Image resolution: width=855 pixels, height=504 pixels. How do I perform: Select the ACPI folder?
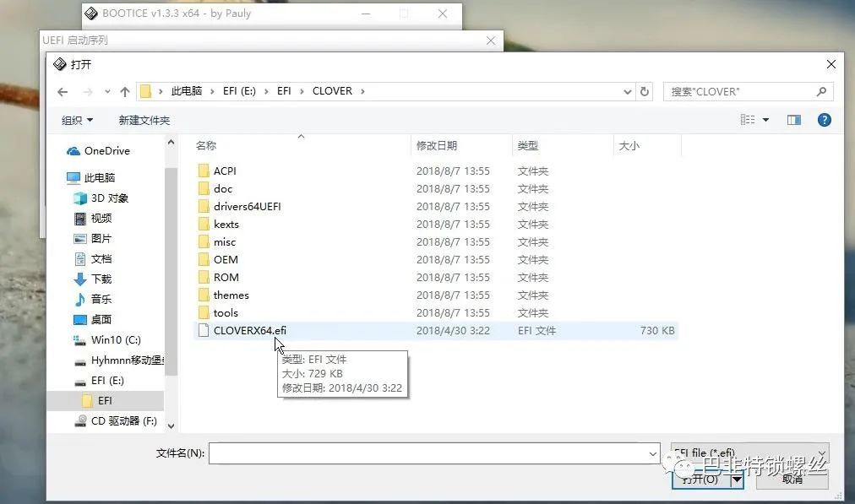(436, 171)
